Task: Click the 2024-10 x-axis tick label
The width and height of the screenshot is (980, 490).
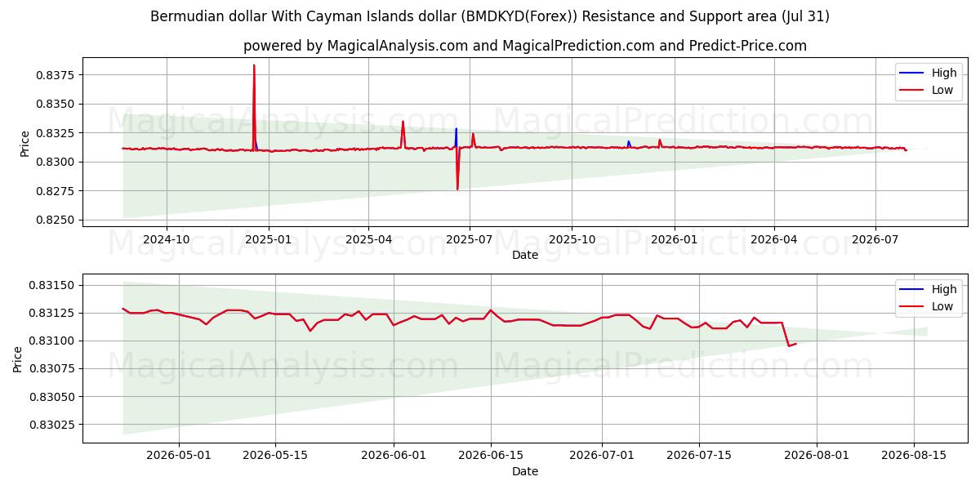Action: coord(167,239)
